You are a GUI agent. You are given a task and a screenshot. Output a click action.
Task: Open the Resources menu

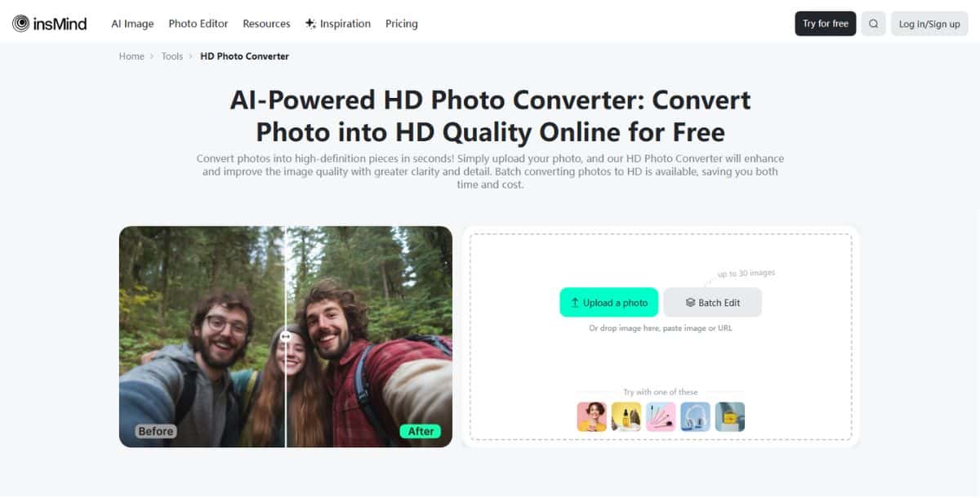[x=266, y=24]
